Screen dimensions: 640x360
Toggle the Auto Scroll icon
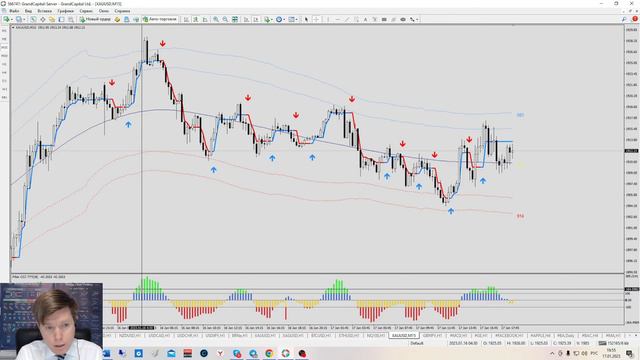246,19
